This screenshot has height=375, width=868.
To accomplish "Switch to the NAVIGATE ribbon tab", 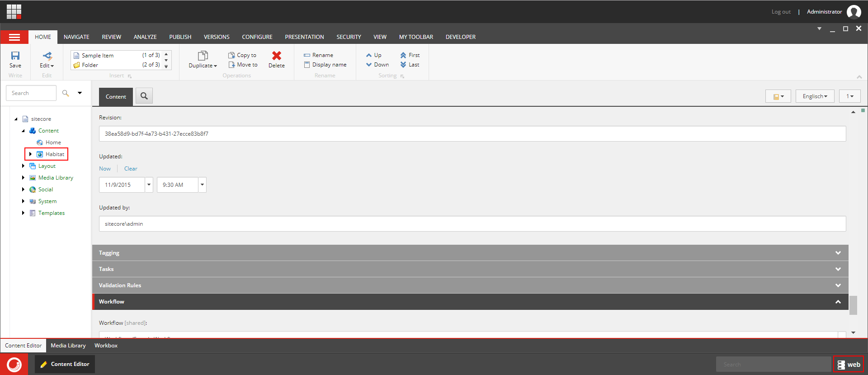I will (x=76, y=37).
